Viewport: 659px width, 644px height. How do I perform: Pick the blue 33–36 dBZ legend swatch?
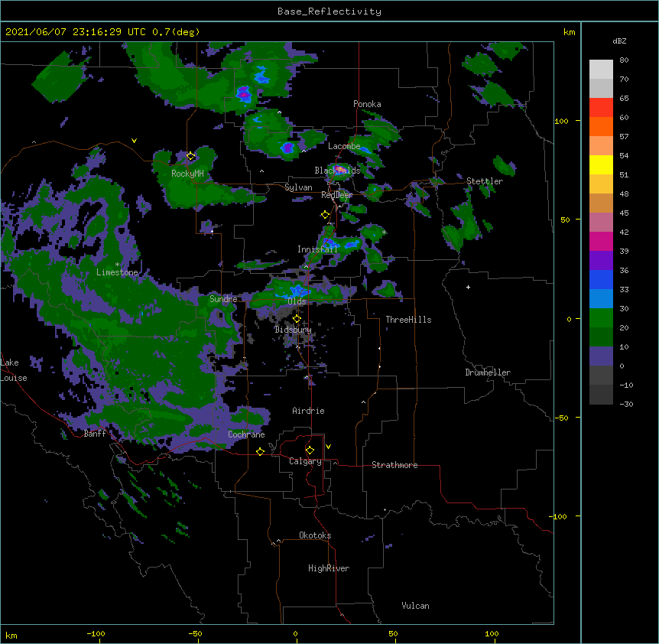click(x=601, y=279)
